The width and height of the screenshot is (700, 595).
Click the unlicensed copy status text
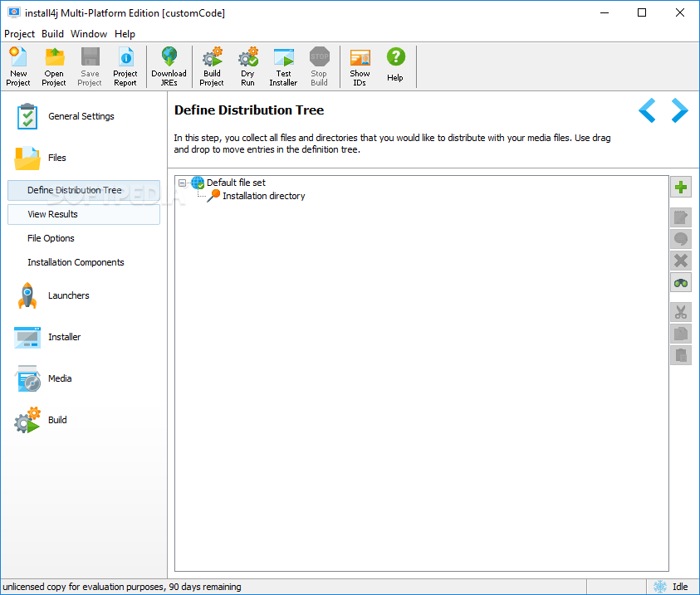pos(122,587)
